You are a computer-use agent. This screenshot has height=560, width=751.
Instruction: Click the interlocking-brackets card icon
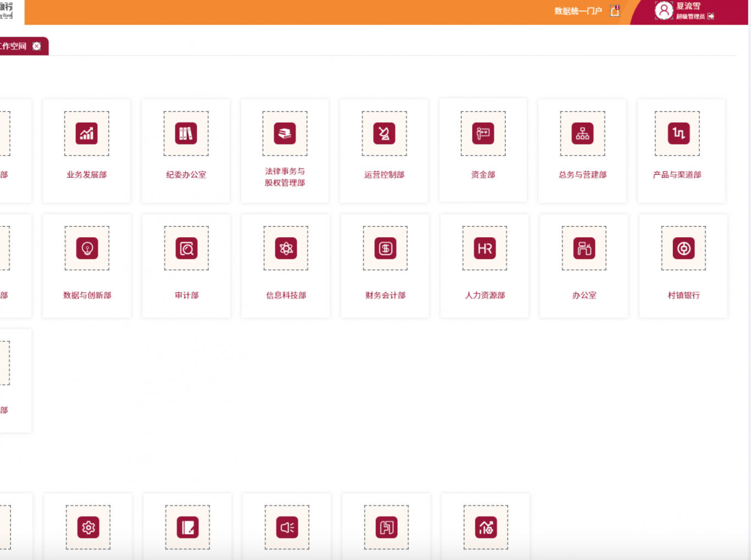click(x=386, y=528)
